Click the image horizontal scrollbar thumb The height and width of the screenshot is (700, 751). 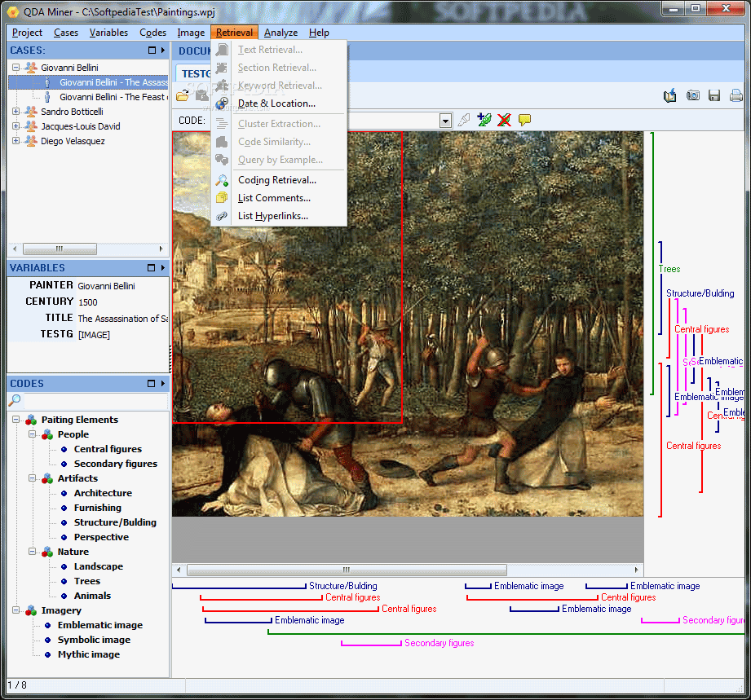click(347, 570)
